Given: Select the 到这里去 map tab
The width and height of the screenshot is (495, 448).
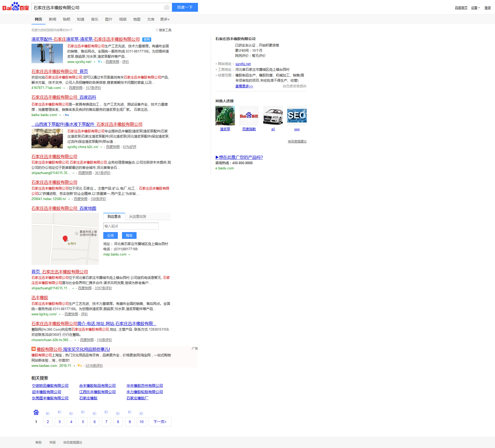Looking at the screenshot, I should [x=114, y=216].
